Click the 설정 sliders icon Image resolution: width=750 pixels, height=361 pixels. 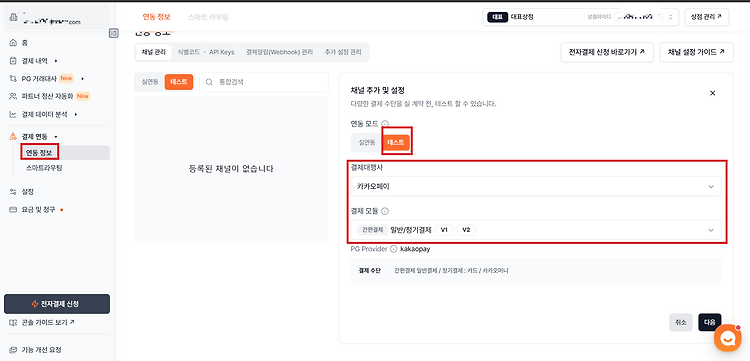coord(13,192)
